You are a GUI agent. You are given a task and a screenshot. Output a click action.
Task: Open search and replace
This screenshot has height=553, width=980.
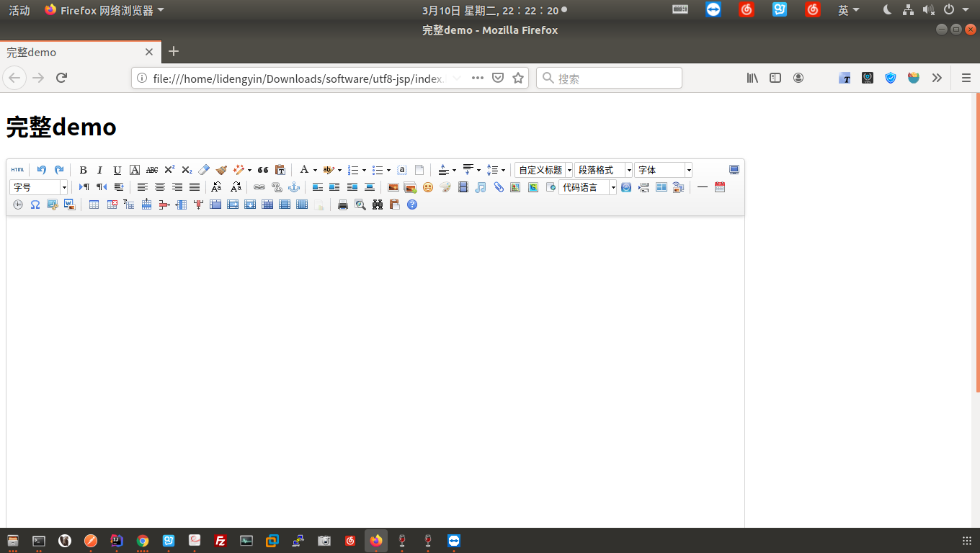pyautogui.click(x=378, y=204)
